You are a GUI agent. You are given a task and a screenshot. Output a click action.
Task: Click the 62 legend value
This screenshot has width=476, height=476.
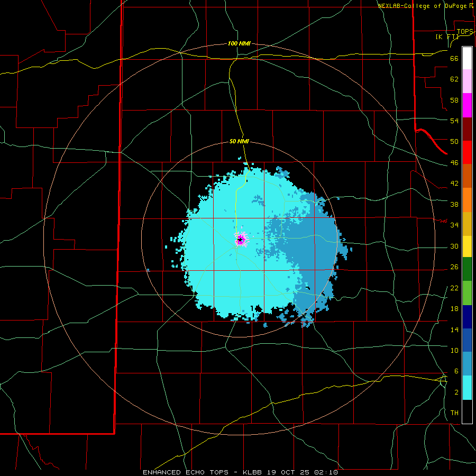click(x=454, y=79)
